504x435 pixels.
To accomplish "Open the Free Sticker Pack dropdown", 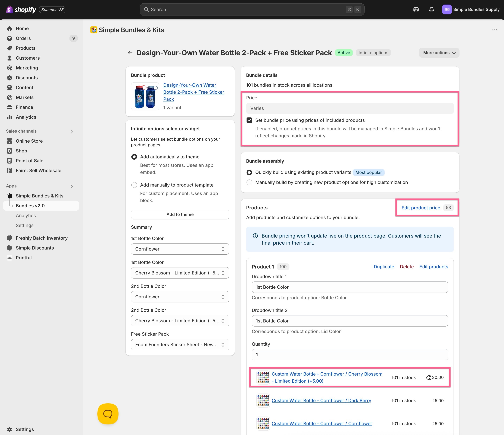I will point(180,345).
